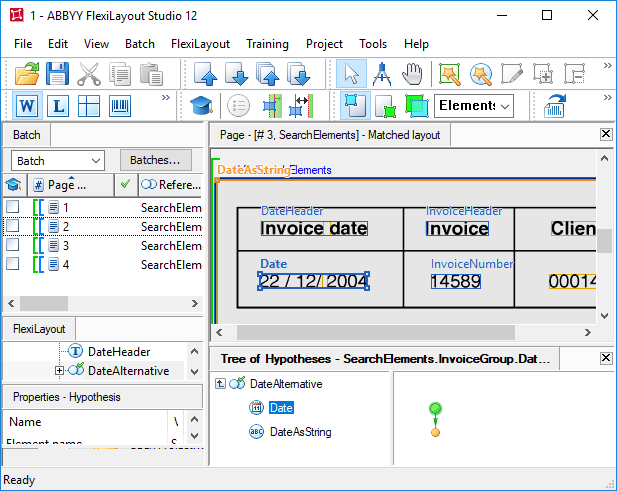
Task: Close the Matched layout page window
Action: 606,134
